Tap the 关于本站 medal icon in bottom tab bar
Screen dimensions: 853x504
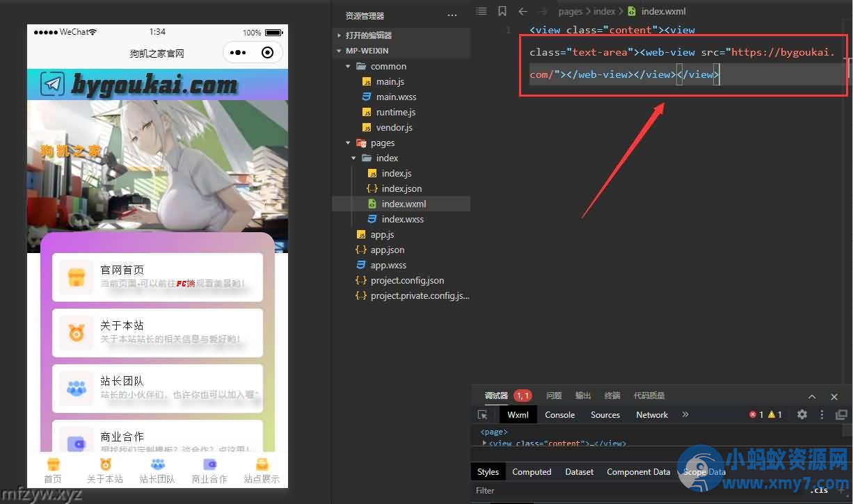(x=105, y=464)
